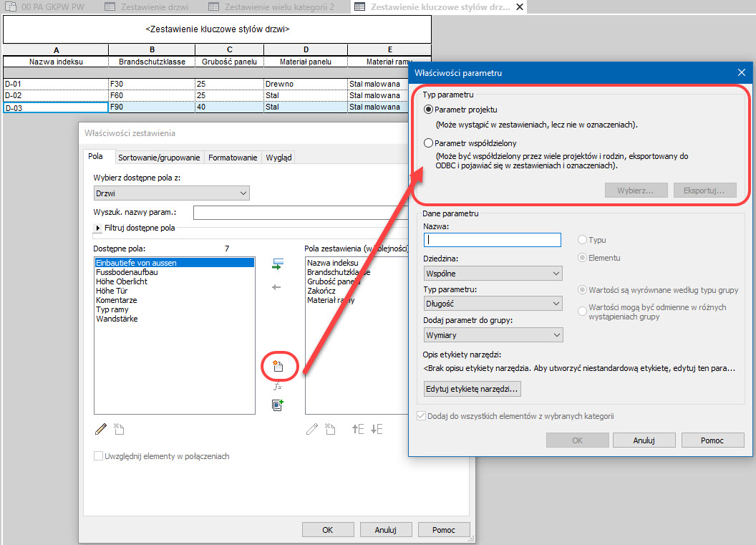Select the Parametr współdzielony radio button
The height and width of the screenshot is (545, 756).
coord(429,143)
